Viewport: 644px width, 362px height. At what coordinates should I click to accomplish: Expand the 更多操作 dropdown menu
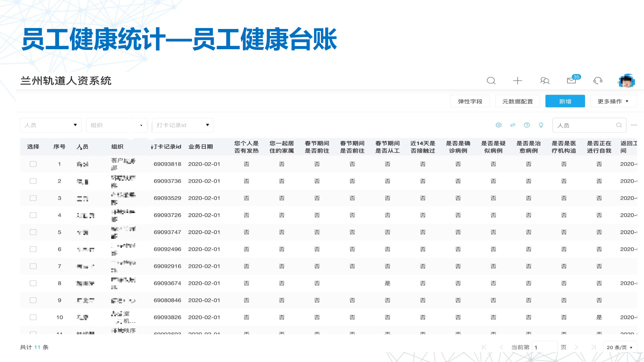coord(613,101)
